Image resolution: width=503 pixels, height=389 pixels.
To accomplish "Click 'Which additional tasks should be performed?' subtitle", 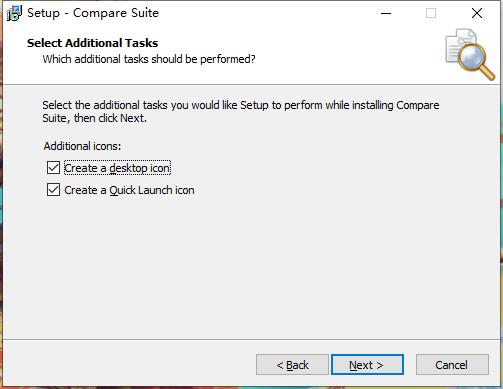I will coord(149,59).
